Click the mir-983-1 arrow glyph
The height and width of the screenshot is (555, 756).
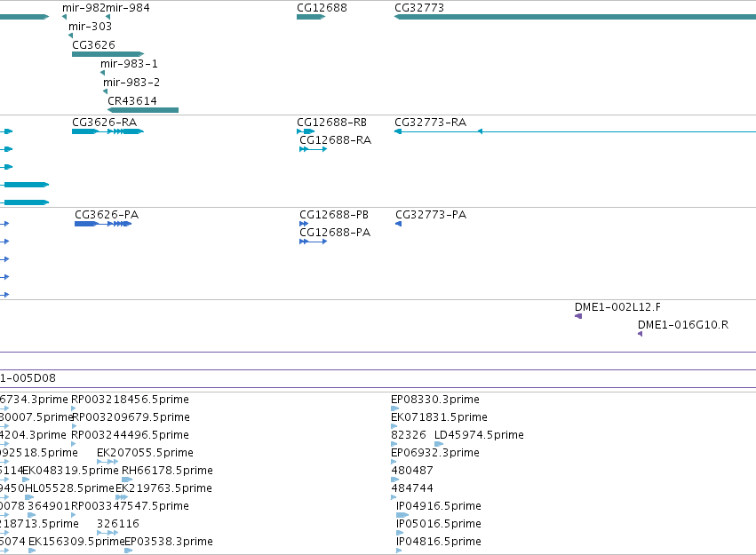[102, 73]
